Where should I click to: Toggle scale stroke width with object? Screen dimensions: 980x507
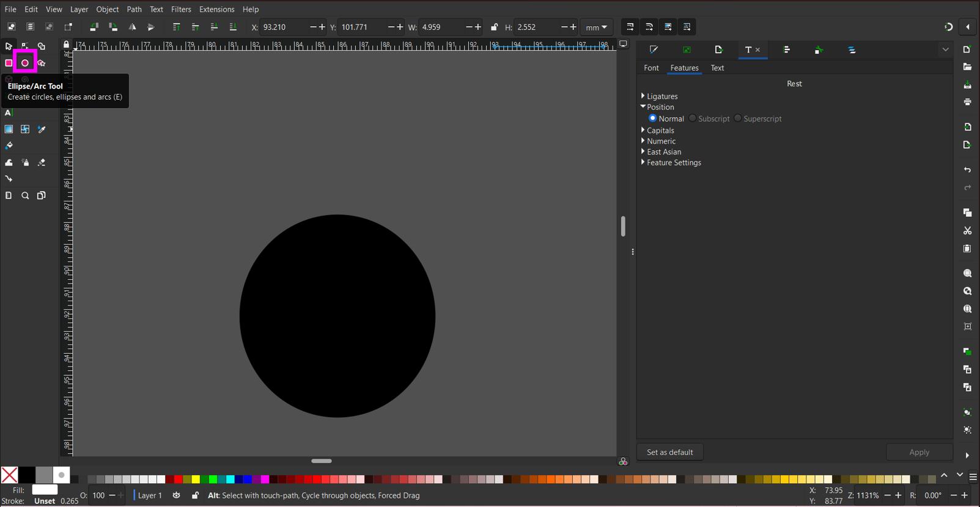630,27
